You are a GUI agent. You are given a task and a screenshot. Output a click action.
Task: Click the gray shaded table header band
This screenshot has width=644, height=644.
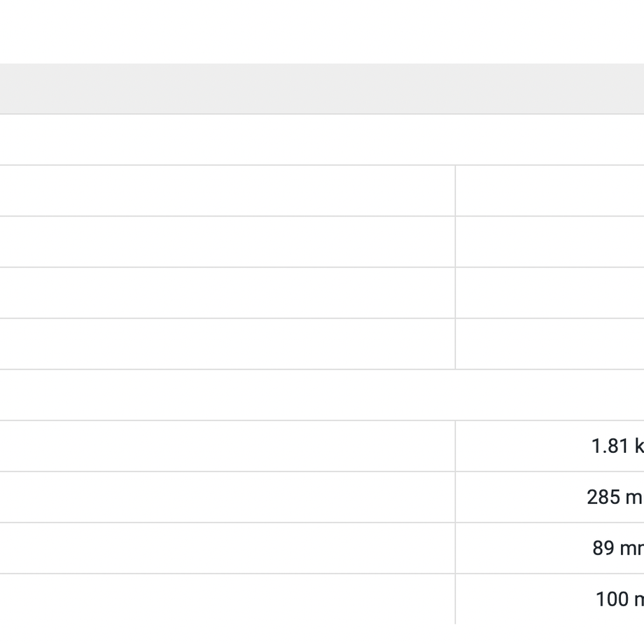322,89
